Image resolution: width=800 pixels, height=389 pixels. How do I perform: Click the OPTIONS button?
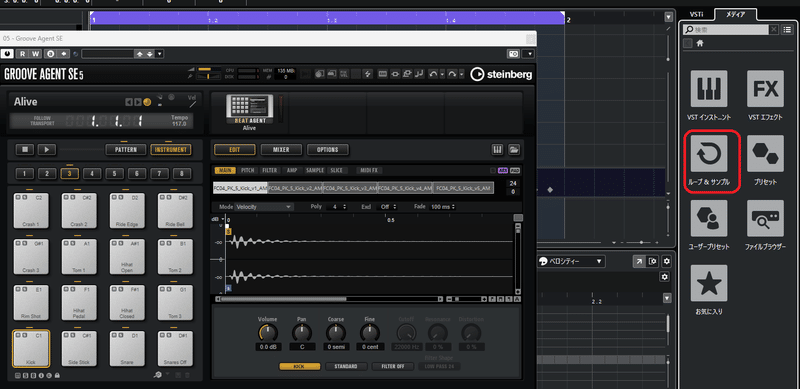point(328,150)
